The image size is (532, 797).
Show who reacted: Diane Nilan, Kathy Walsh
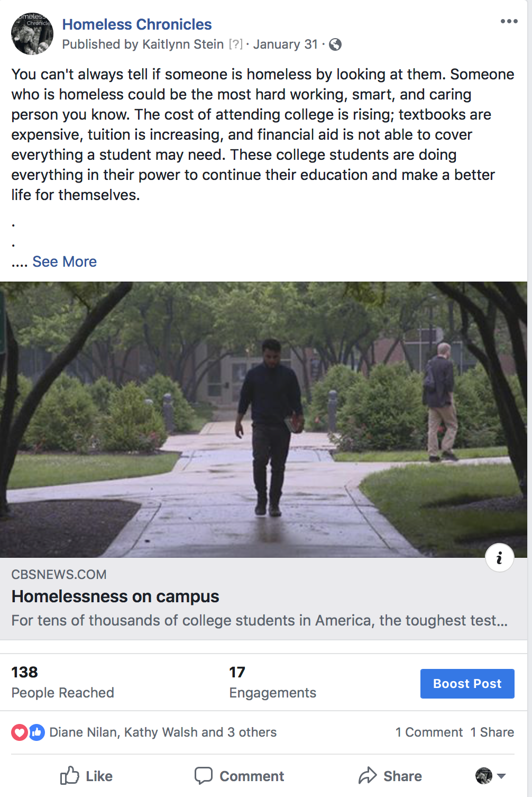(x=163, y=732)
